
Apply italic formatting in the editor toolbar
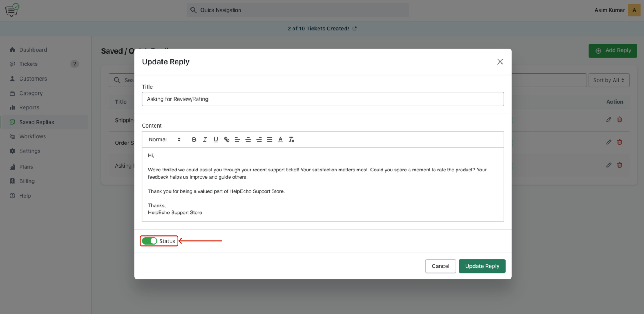[205, 139]
